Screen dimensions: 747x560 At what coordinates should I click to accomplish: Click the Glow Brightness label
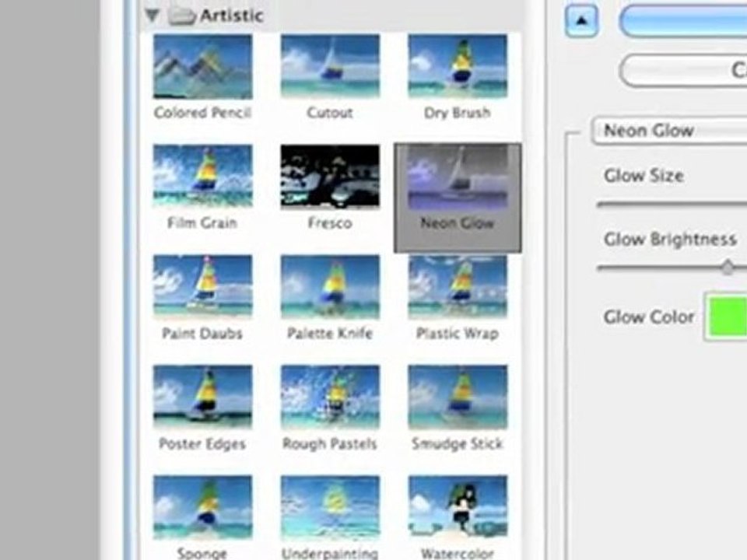point(670,239)
